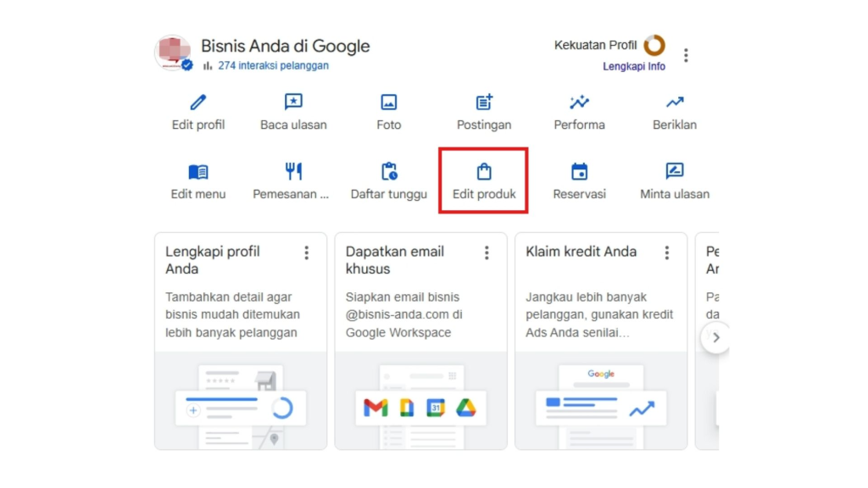Click the verified badge on avatar
This screenshot has height=488, width=868.
[x=187, y=65]
